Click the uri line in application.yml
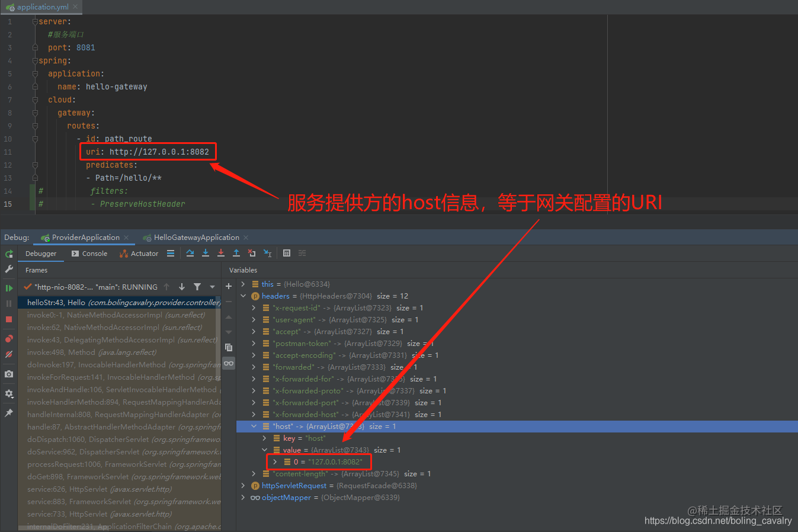 [x=148, y=152]
